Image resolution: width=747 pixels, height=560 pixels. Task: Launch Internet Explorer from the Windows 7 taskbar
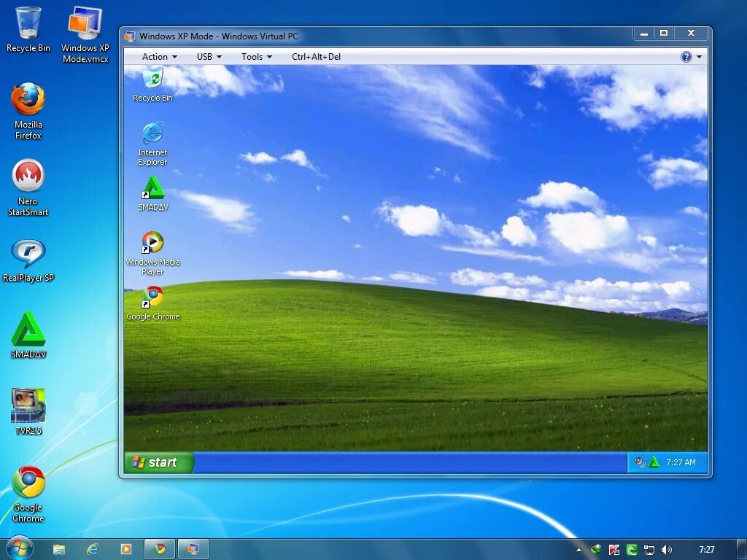pyautogui.click(x=93, y=549)
